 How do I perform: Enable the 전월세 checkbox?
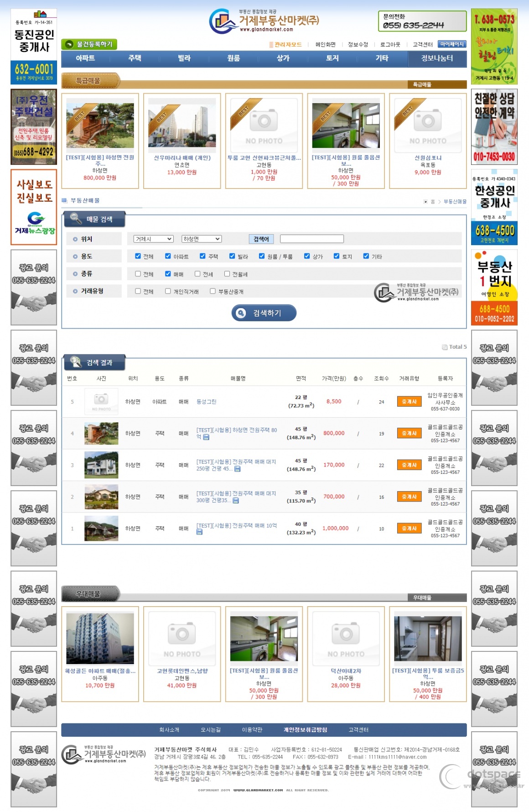click(227, 274)
